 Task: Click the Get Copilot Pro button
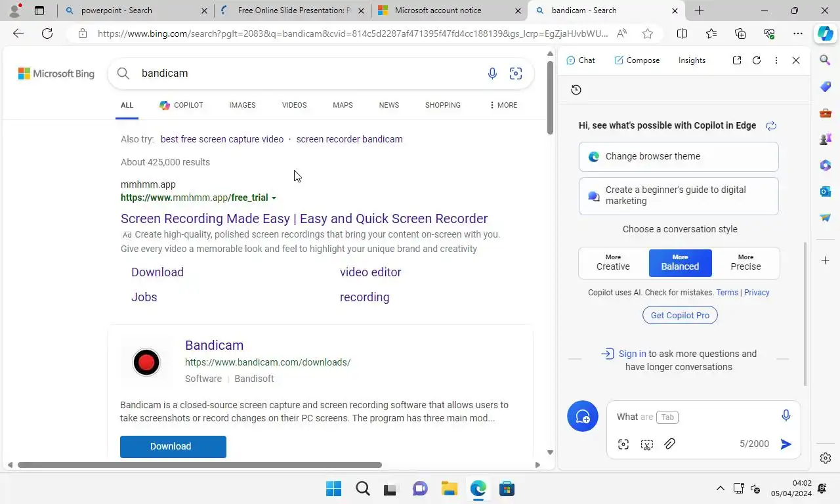[x=680, y=316]
